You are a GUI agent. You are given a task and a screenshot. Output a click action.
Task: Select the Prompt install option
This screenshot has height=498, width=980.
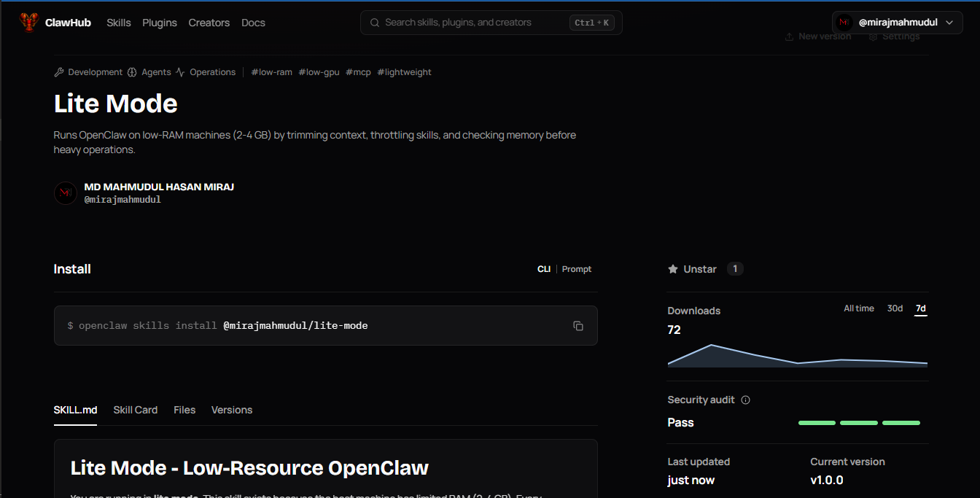click(577, 269)
